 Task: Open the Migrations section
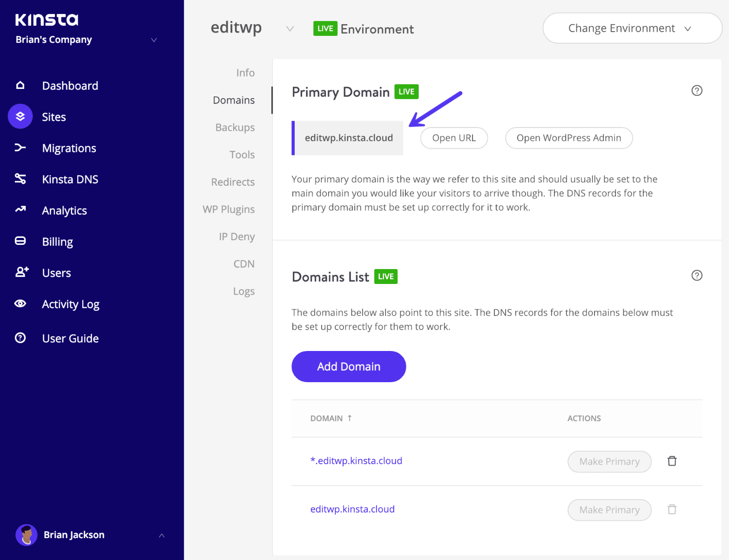(x=68, y=148)
